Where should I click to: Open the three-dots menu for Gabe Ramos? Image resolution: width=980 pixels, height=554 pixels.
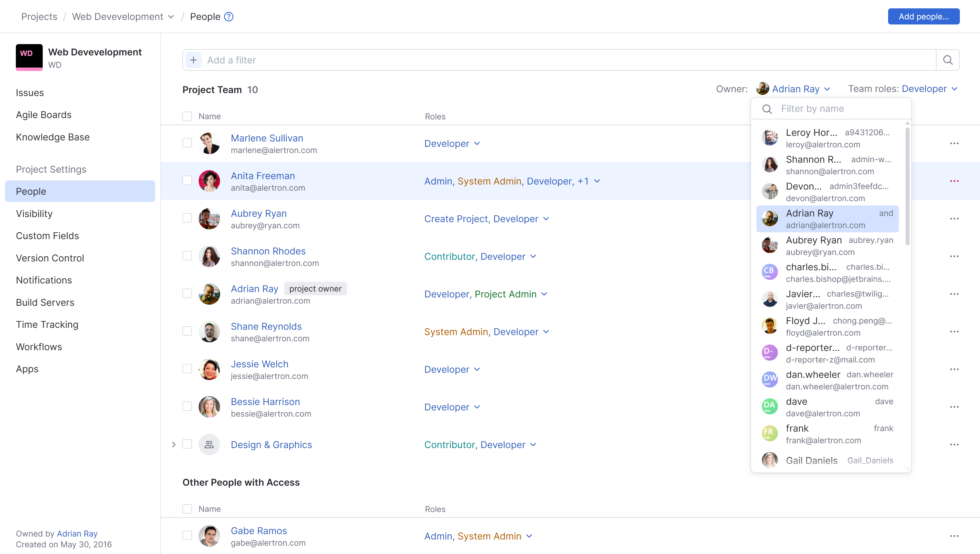tap(954, 536)
